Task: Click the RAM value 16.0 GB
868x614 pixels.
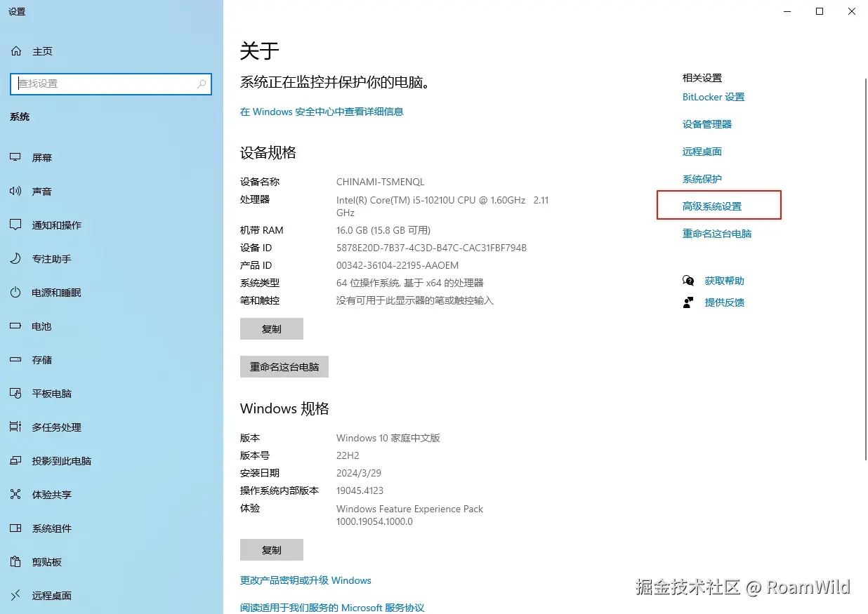Action: [383, 230]
